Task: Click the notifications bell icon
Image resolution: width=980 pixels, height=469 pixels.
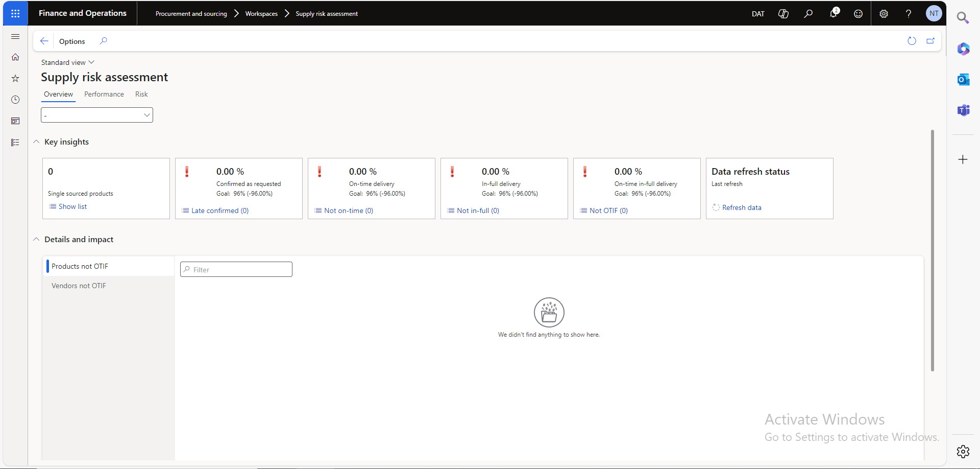Action: (x=833, y=13)
